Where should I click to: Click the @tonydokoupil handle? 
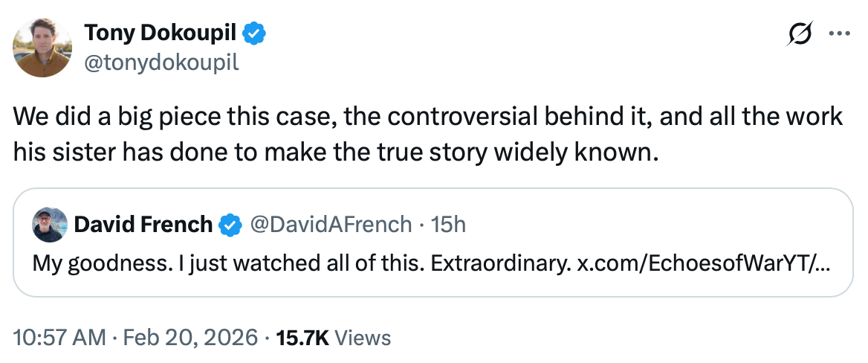pos(161,62)
